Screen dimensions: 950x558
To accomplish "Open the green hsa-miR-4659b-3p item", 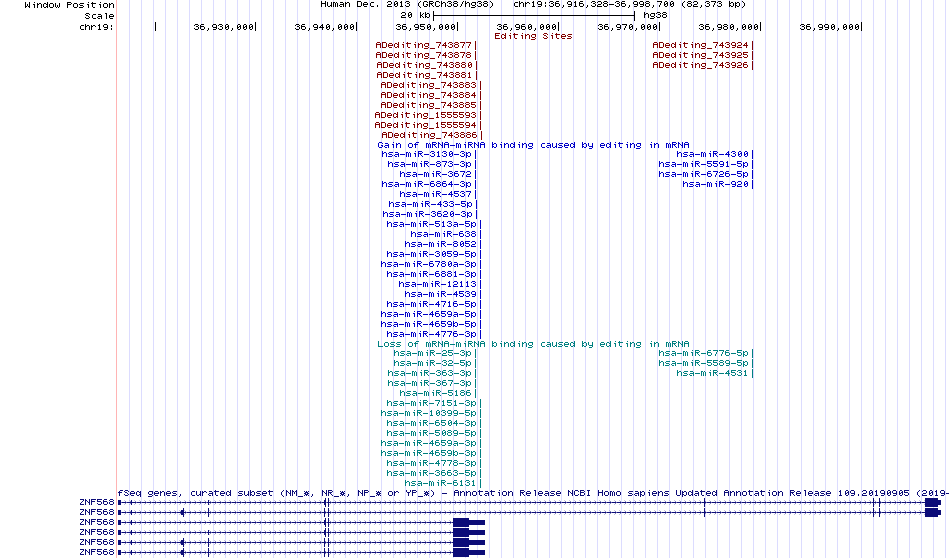I will tap(428, 453).
